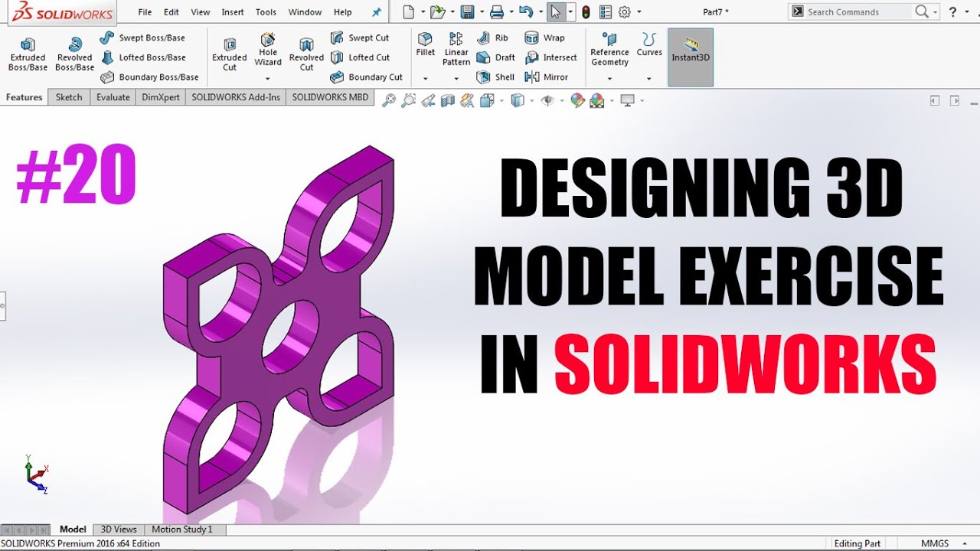Click the Save floppy-disk icon
The width and height of the screenshot is (980, 551).
(x=467, y=12)
